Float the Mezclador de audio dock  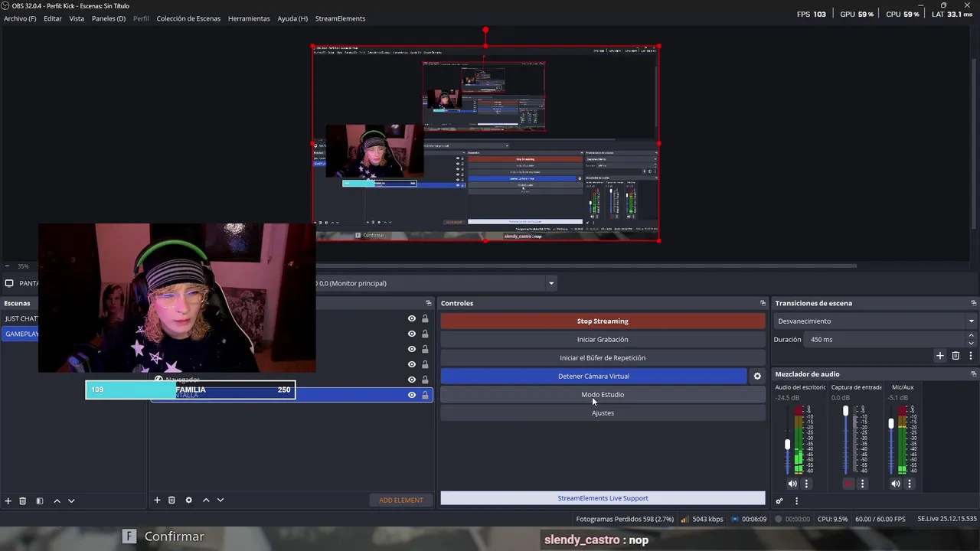[974, 374]
